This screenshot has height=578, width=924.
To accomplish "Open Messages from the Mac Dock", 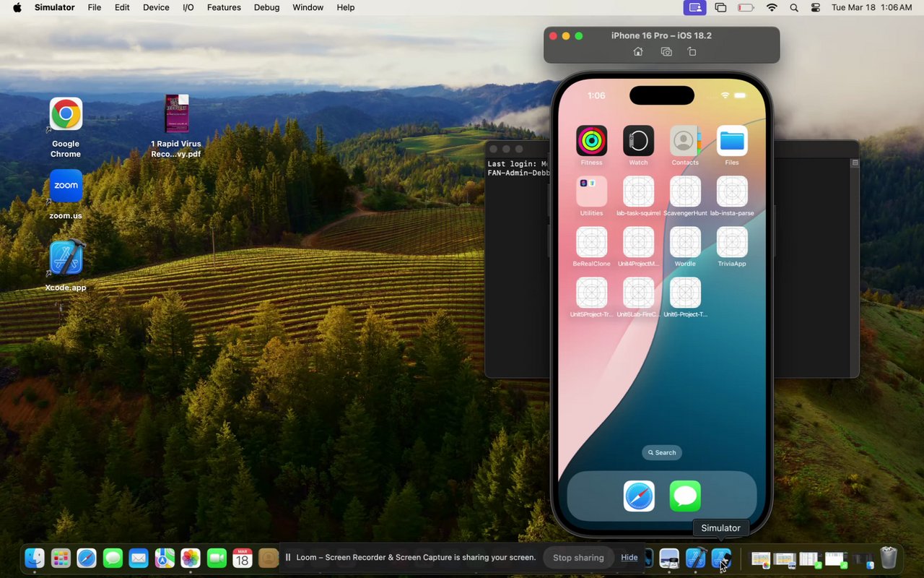I will point(113,558).
